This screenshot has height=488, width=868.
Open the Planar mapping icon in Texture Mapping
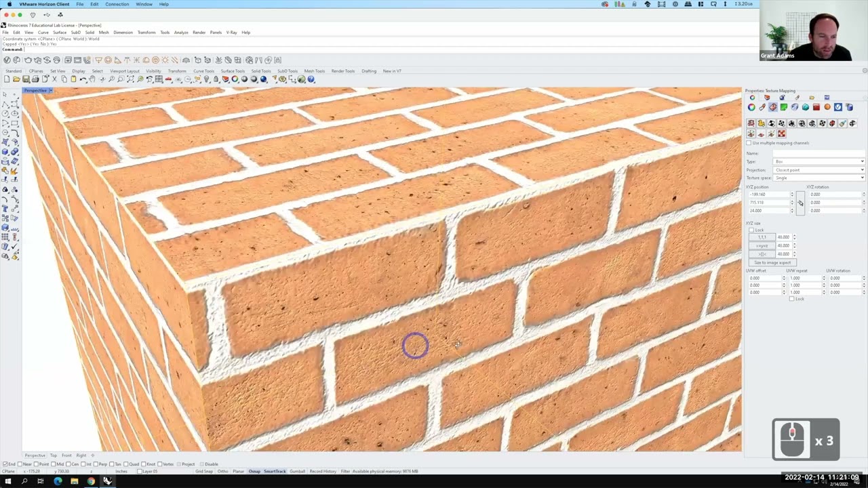[x=772, y=124]
